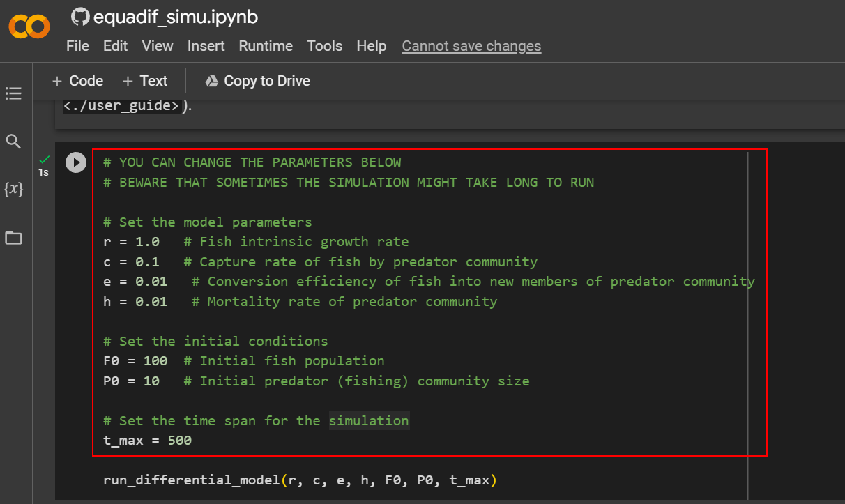Image resolution: width=845 pixels, height=504 pixels.
Task: Click the Drive icon in Copy to Drive
Action: click(x=211, y=81)
